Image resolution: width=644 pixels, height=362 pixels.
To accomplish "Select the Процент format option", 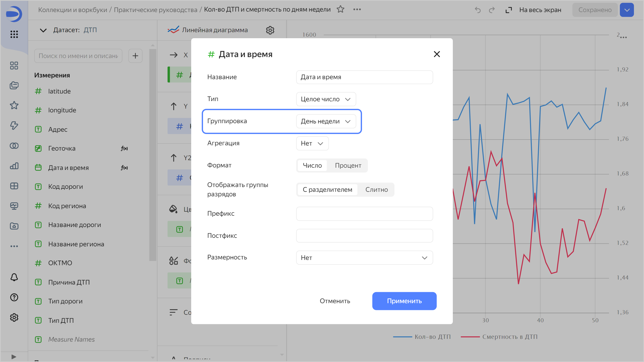I will click(x=348, y=165).
